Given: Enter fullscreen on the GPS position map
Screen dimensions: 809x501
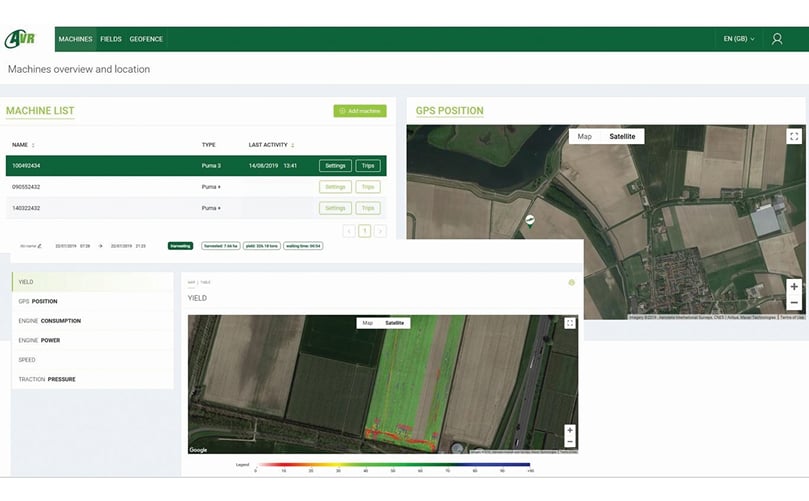Looking at the screenshot, I should 794,136.
